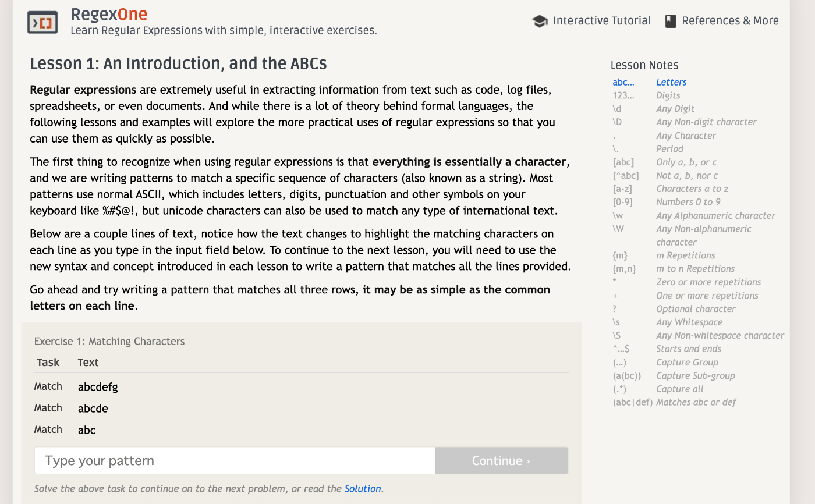Open the Digits lesson note
This screenshot has height=504, width=815.
668,95
